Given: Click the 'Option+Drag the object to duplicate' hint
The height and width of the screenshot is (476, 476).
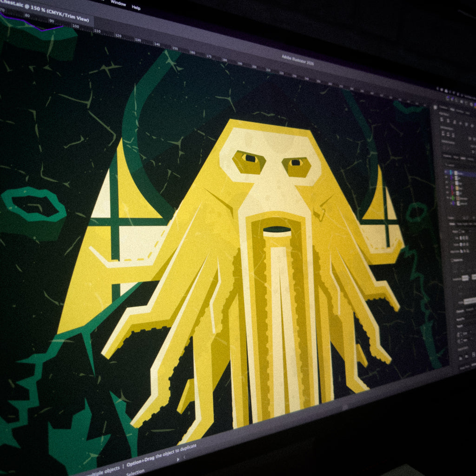Looking at the screenshot, I should click(x=161, y=456).
